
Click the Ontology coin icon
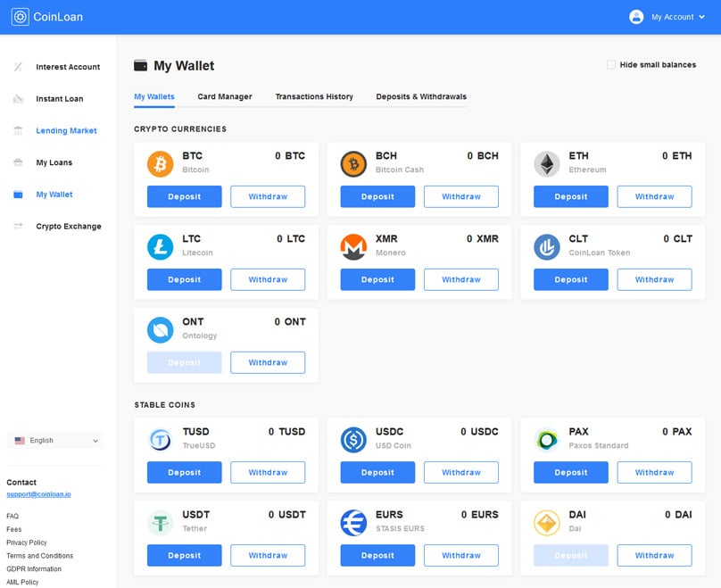click(x=160, y=330)
